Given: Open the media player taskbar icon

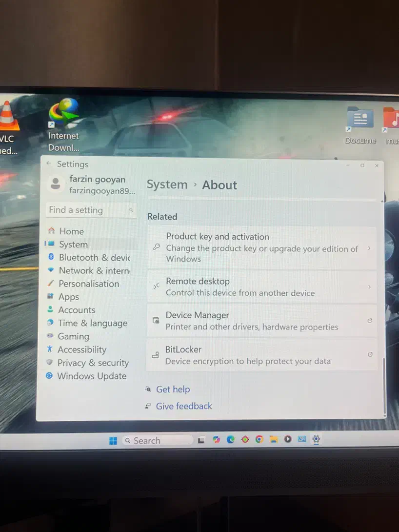Looking at the screenshot, I should point(288,439).
